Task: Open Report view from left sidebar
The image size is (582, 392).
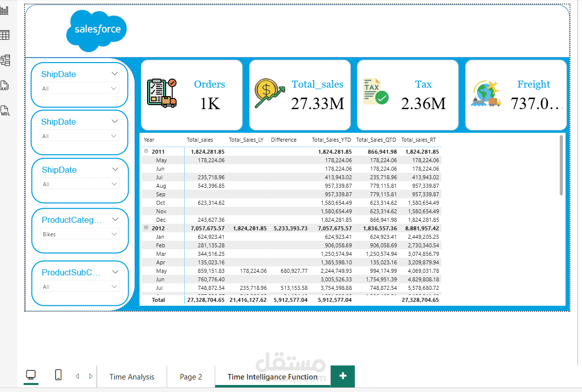Action: coord(5,10)
